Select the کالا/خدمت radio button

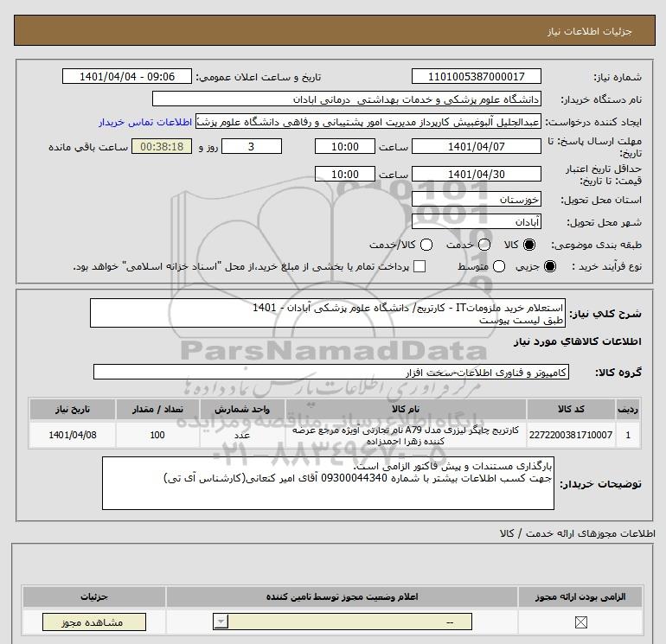[x=426, y=245]
